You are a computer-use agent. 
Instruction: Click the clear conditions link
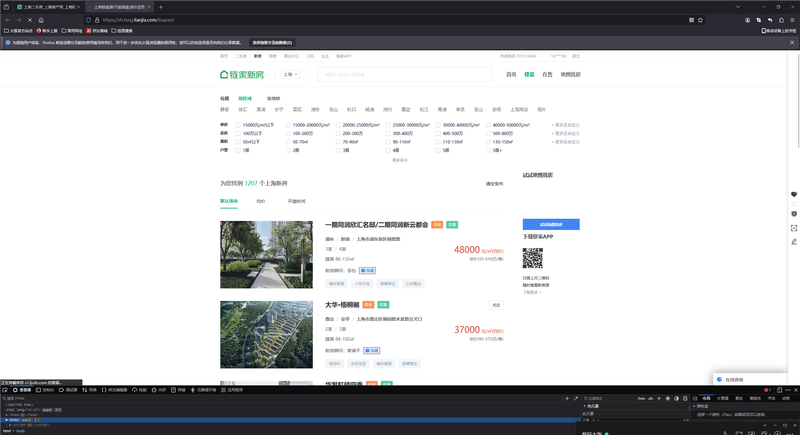click(494, 184)
